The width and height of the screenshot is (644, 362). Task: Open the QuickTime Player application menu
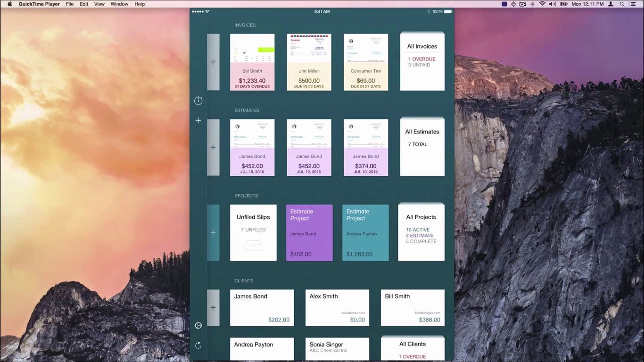click(39, 4)
